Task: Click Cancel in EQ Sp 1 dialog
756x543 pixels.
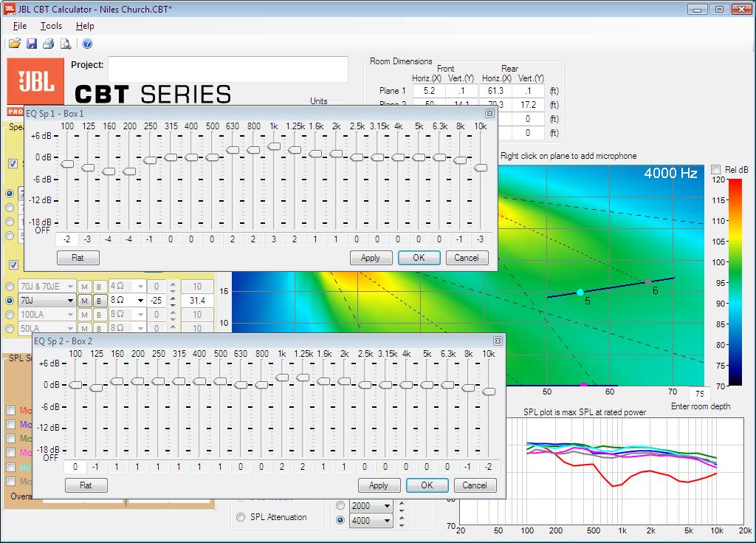Action: pyautogui.click(x=467, y=258)
